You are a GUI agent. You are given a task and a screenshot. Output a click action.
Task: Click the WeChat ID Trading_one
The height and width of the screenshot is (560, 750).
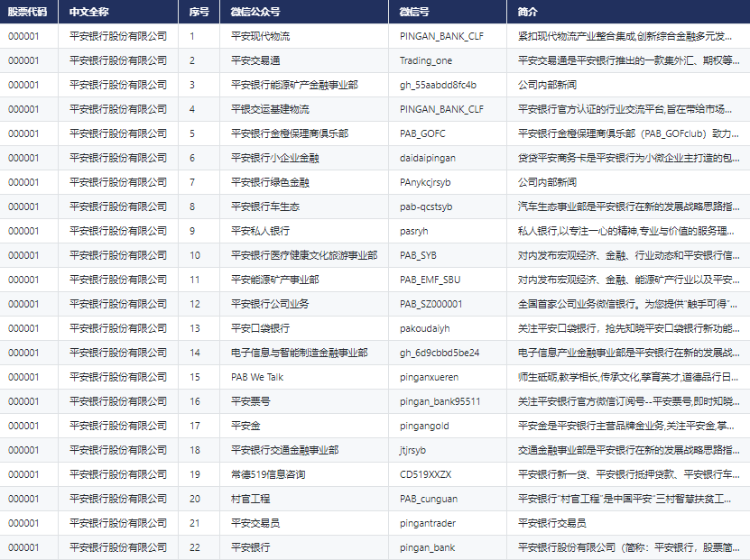(x=426, y=60)
